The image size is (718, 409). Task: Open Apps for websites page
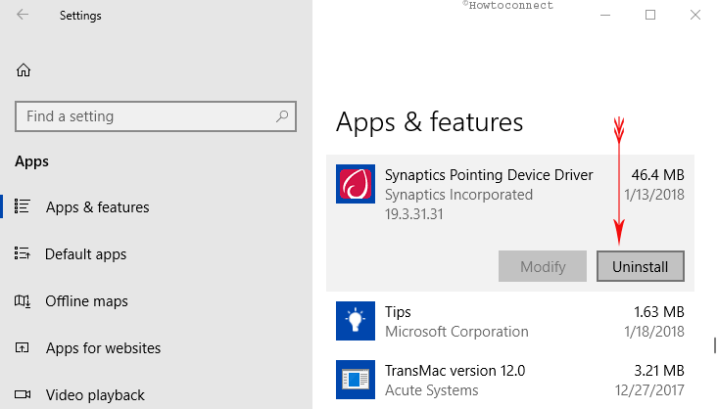click(103, 348)
